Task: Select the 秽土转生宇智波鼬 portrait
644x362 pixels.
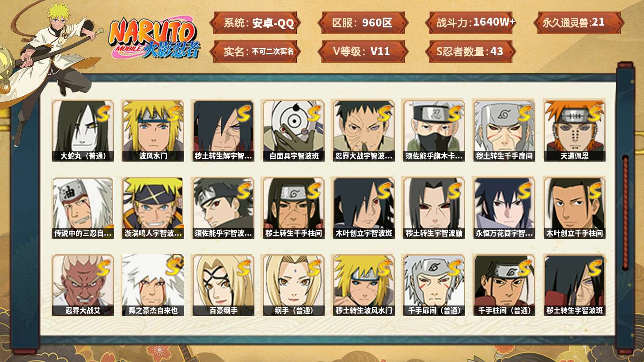Action: click(434, 208)
